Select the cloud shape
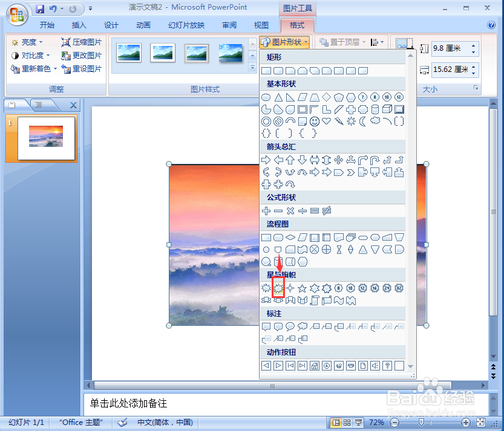Screen dimensions: 504x431 click(x=375, y=121)
